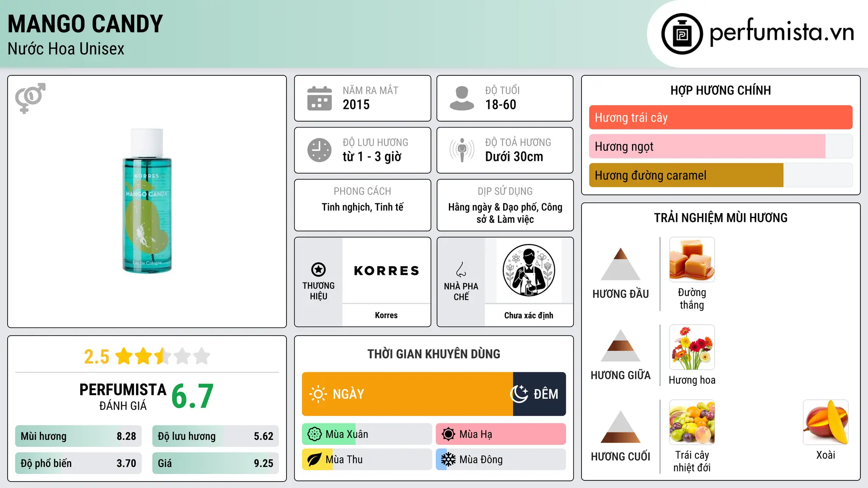This screenshot has width=868, height=488.
Task: Click the moon icon next to Đêm
Action: point(519,394)
